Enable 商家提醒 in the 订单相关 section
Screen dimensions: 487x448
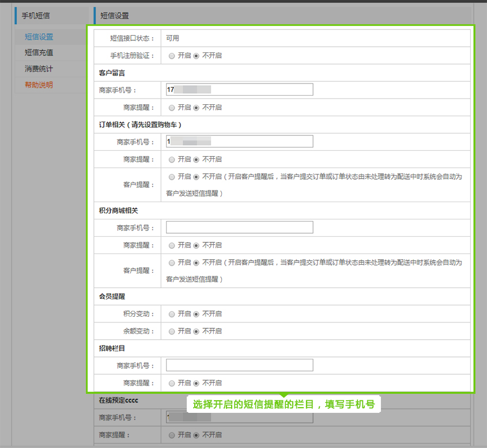click(172, 160)
